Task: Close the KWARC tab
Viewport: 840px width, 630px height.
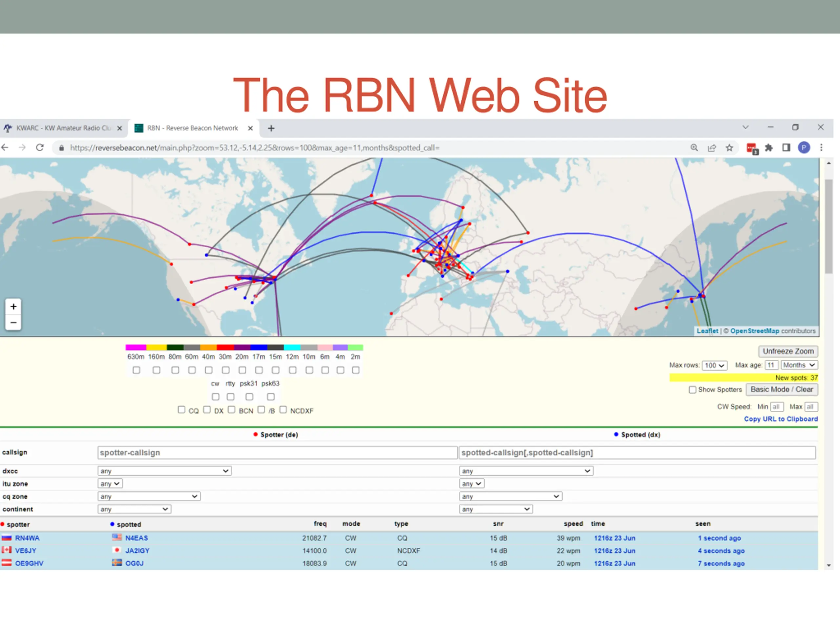Action: 120,128
